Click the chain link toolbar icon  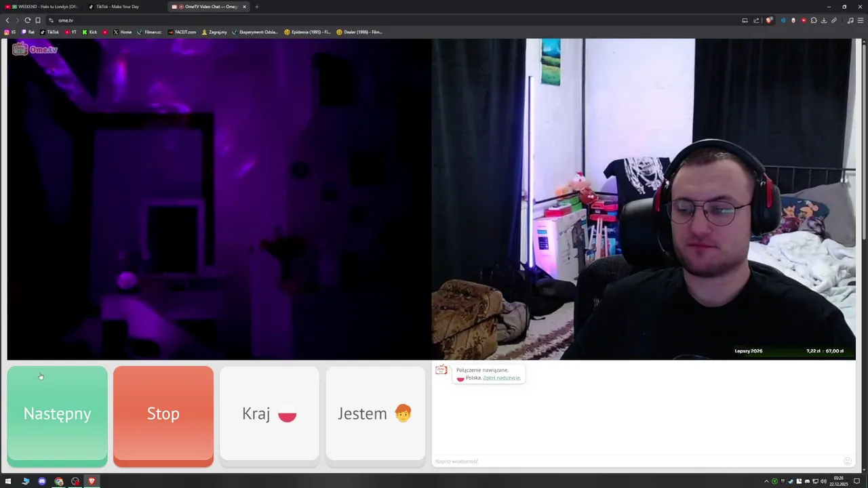[834, 20]
